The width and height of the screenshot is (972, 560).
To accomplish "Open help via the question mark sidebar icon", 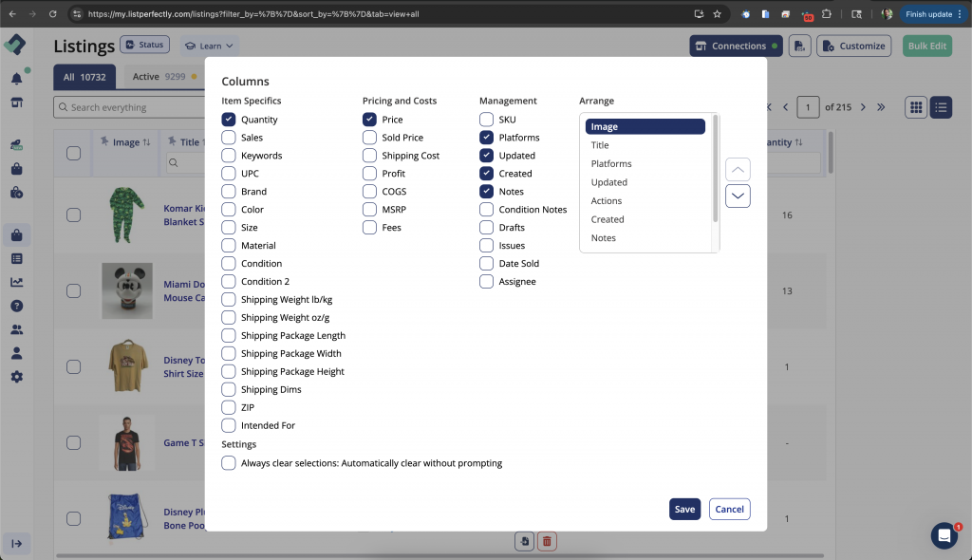I will pos(16,306).
